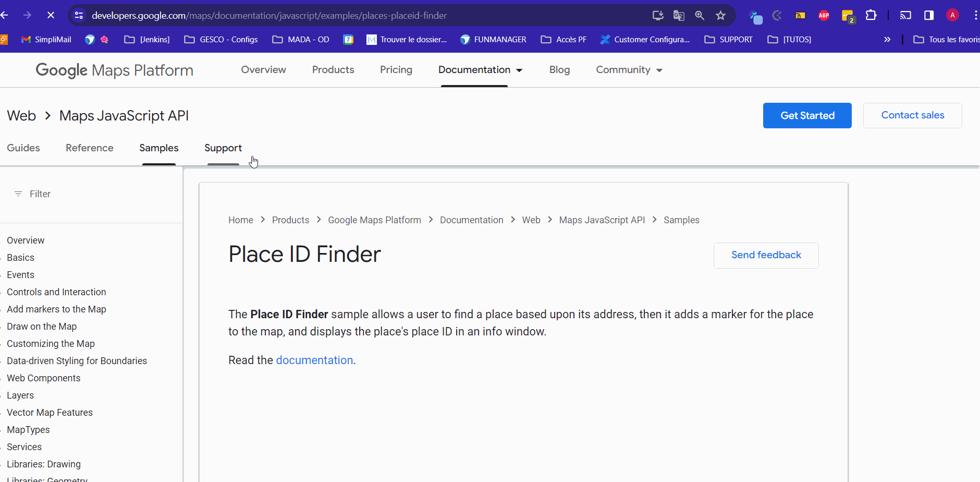Click the Google Translate icon in address bar

point(678,16)
